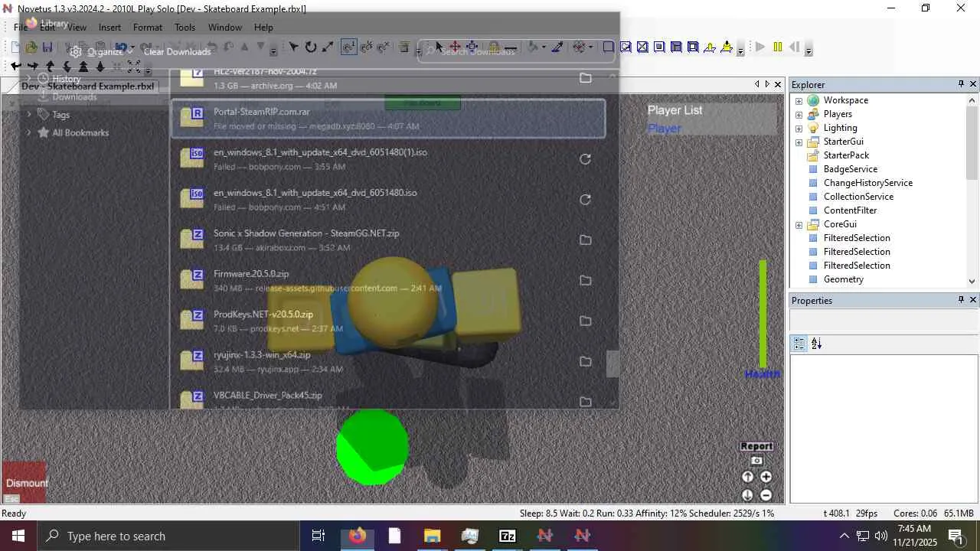This screenshot has height=551, width=980.
Task: Open the Help menu
Action: [263, 28]
